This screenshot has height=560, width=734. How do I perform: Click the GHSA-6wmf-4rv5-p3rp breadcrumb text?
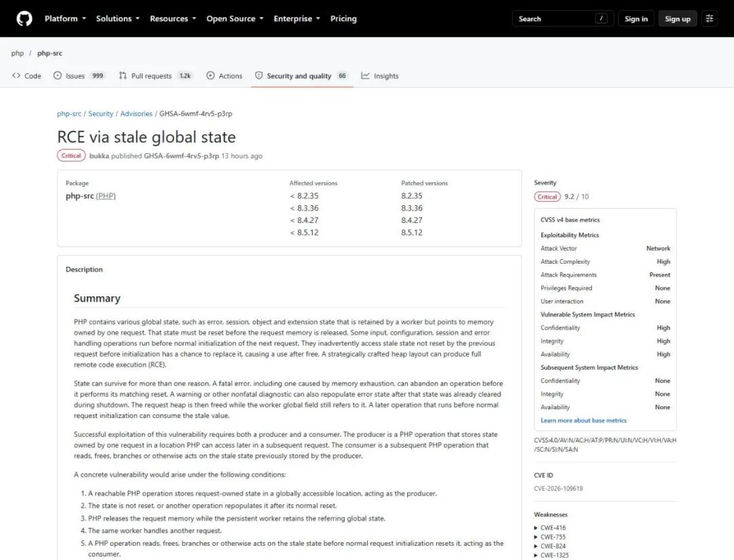pyautogui.click(x=196, y=113)
